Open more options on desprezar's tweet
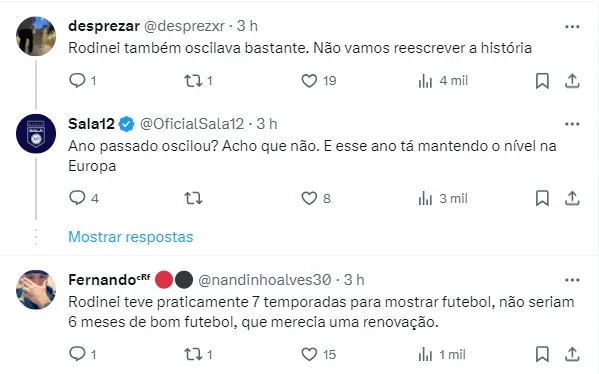This screenshot has height=374, width=599. click(x=572, y=26)
